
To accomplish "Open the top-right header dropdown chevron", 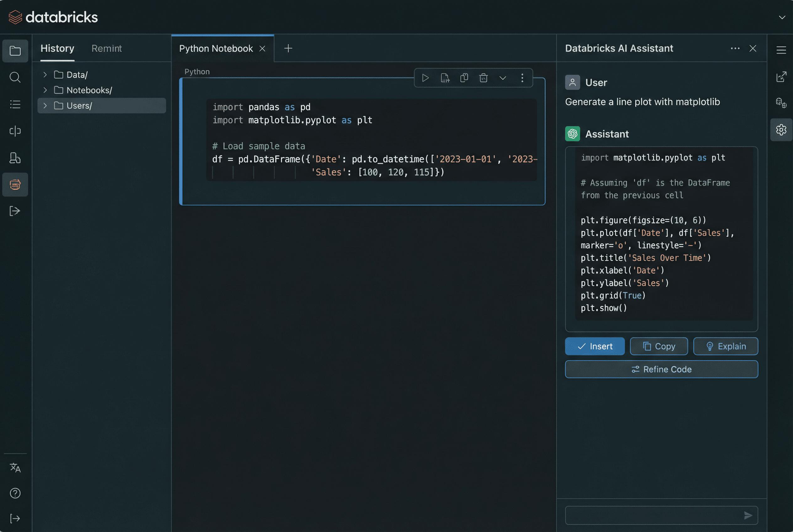I will [x=782, y=17].
